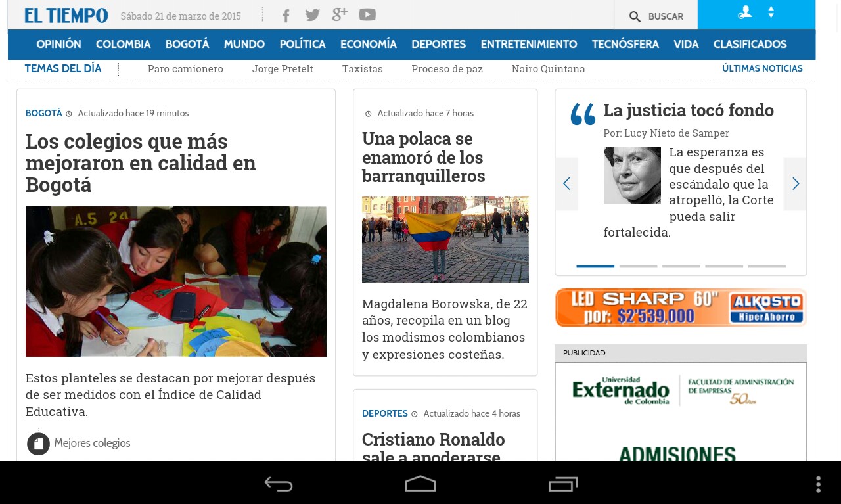Tap the Android home button

pos(420,484)
